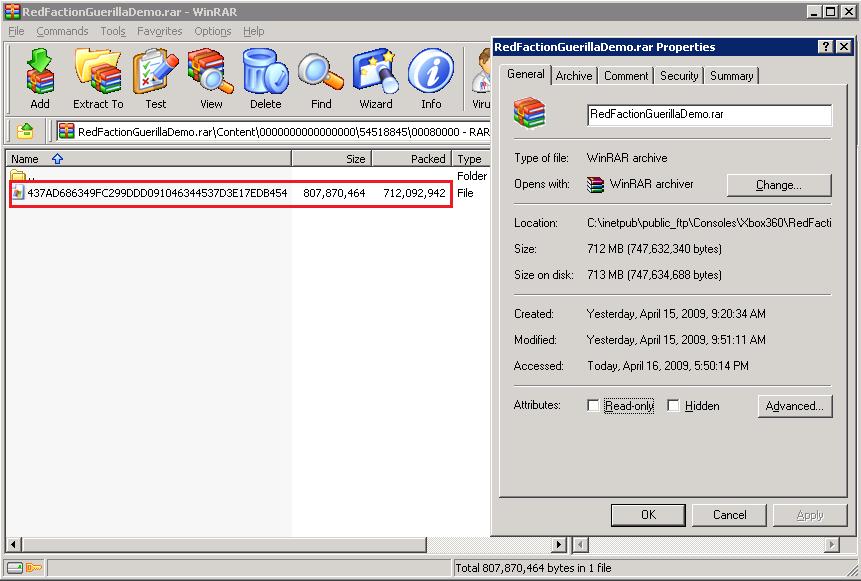
Task: Sort by the Size column header
Action: (x=332, y=159)
